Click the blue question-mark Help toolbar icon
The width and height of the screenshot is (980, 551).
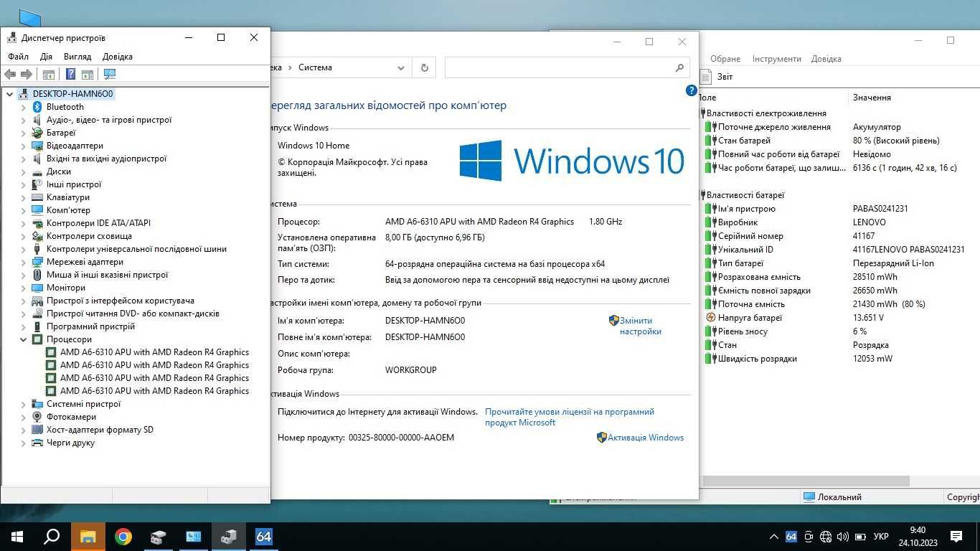tap(70, 74)
